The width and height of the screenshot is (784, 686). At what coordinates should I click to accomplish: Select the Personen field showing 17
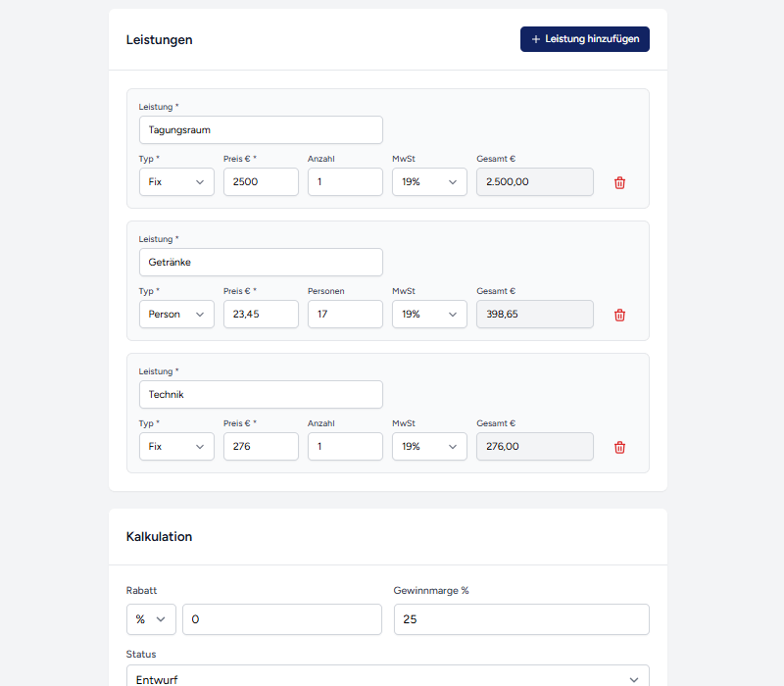[345, 314]
